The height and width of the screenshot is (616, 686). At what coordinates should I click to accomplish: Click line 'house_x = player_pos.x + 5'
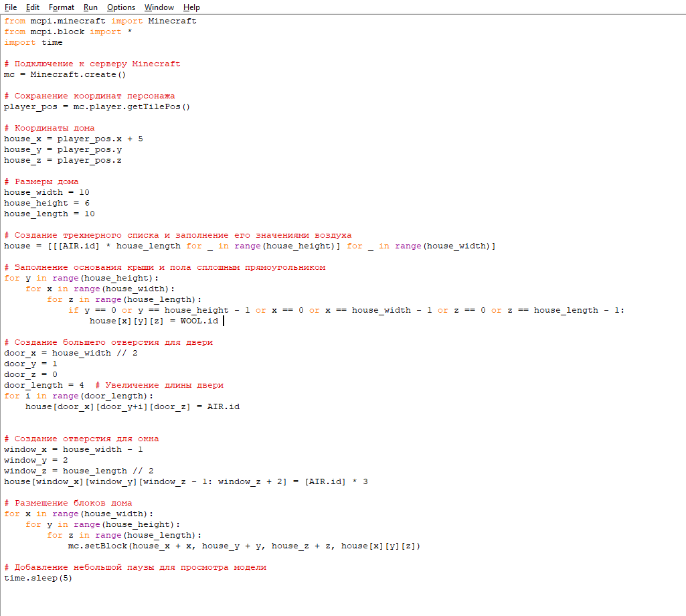pos(74,139)
